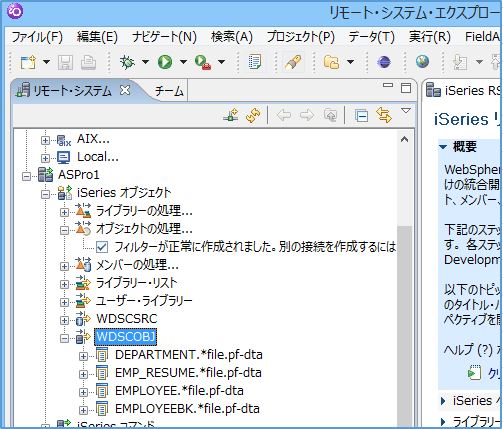Open the プロジェクト(P) menu
Screen dimensions: 503x429
pyautogui.click(x=301, y=37)
